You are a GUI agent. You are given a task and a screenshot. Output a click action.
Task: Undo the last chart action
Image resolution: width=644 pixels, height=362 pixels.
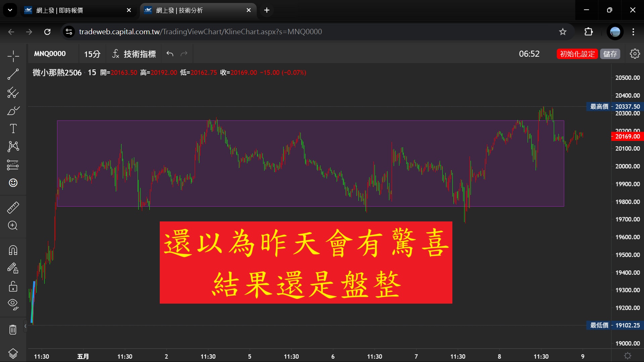[170, 54]
